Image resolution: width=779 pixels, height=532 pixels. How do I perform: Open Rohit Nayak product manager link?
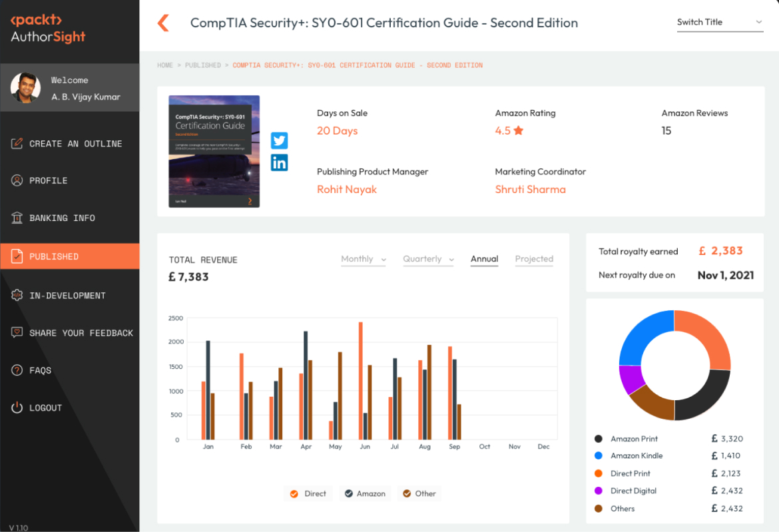click(346, 189)
